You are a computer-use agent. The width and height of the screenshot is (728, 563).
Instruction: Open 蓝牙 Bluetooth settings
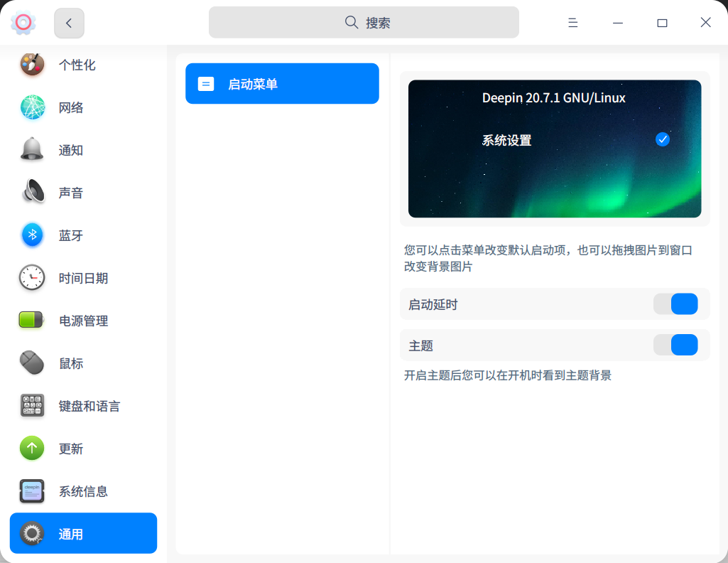pos(71,235)
